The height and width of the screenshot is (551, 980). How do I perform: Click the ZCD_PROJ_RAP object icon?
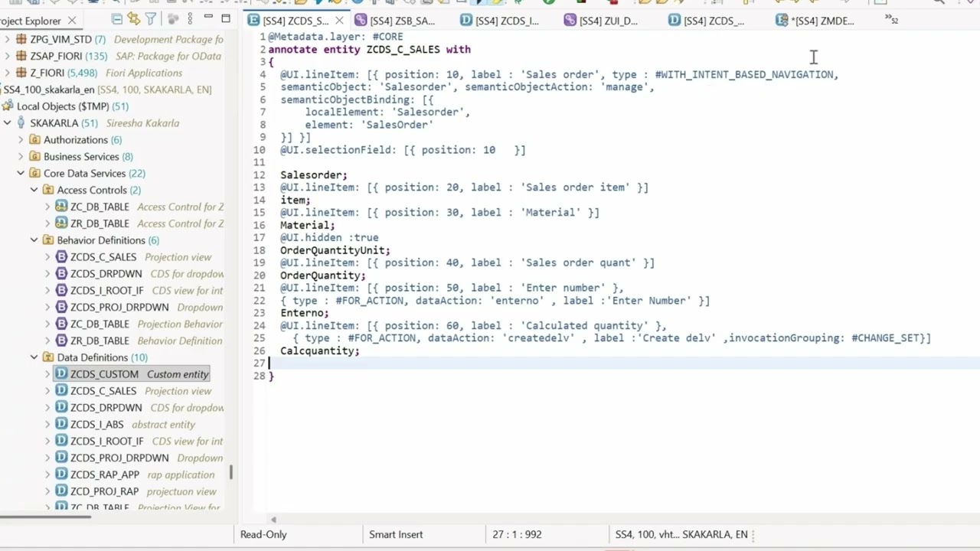61,491
